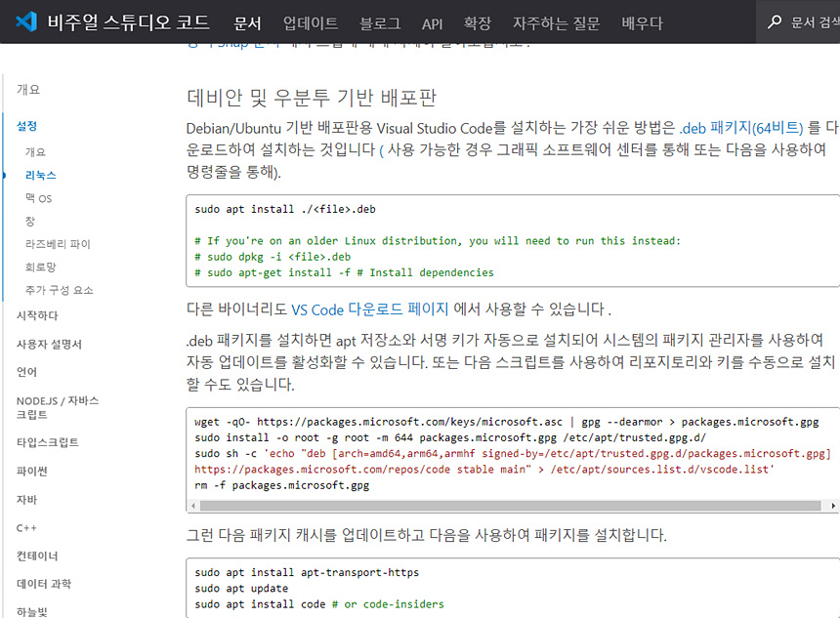Click the 'sudo apt install ./<file>.deb' code line
The image size is (840, 618).
pos(285,209)
